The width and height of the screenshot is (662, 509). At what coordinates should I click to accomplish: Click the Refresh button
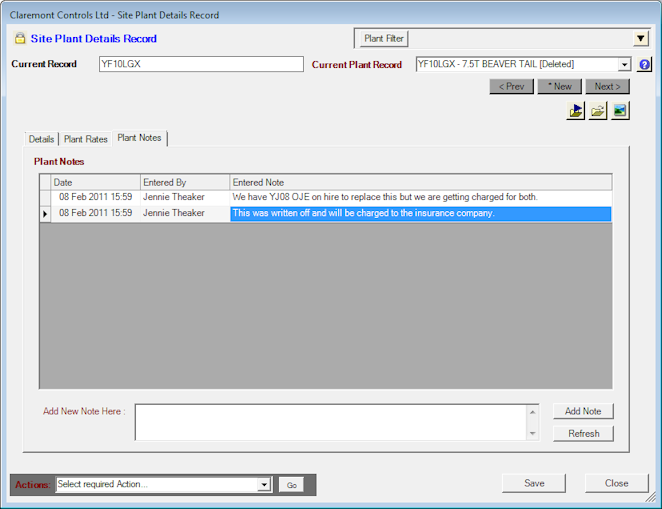(x=583, y=434)
